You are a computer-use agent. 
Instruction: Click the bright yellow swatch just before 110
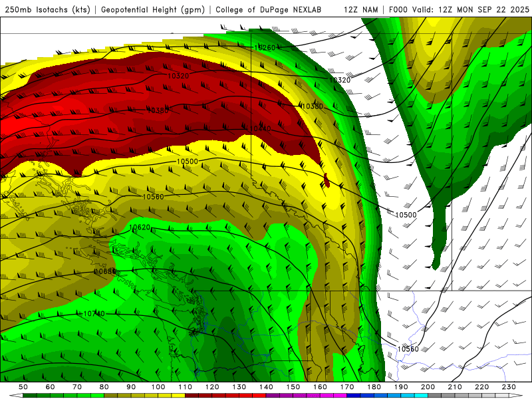178,396
